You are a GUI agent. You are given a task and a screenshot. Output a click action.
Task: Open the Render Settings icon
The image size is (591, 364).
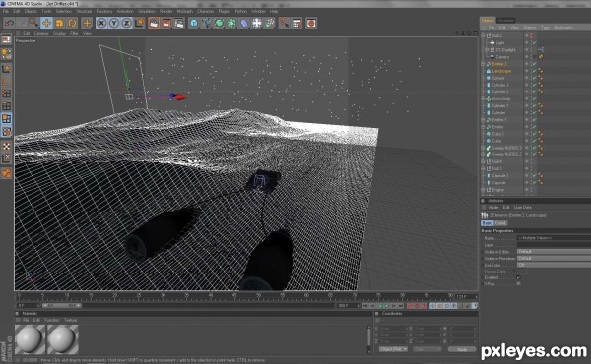click(x=179, y=23)
